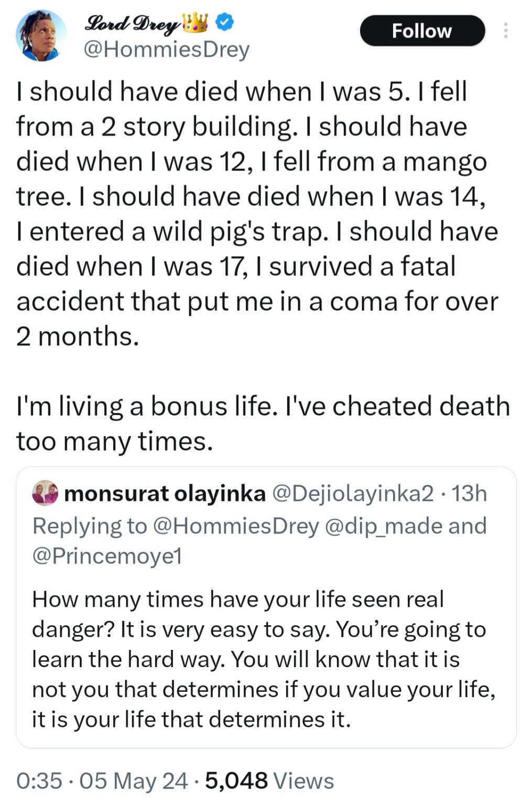
Task: Open the @HommiesDrey mention in the reply line
Action: click(235, 526)
